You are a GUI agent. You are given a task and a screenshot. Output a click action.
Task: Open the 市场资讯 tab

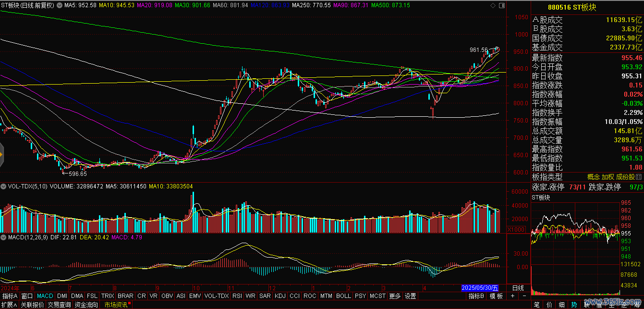[116, 305]
